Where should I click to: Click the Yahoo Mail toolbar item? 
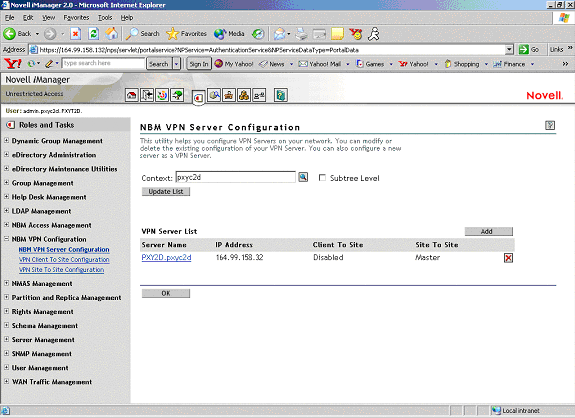(320, 64)
